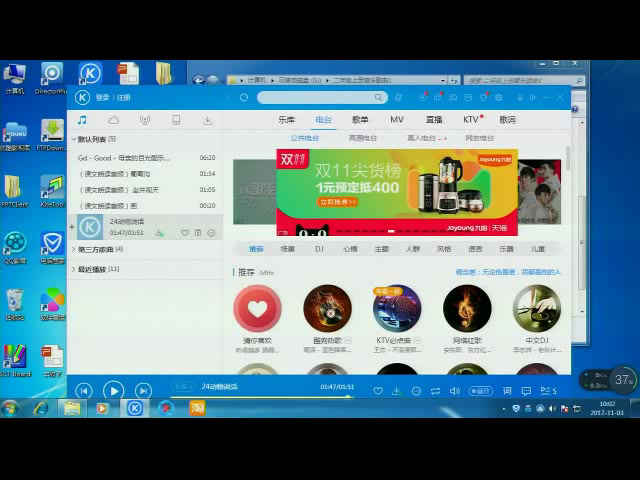Open the download manager sidebar tab
This screenshot has width=640, height=480.
click(207, 120)
